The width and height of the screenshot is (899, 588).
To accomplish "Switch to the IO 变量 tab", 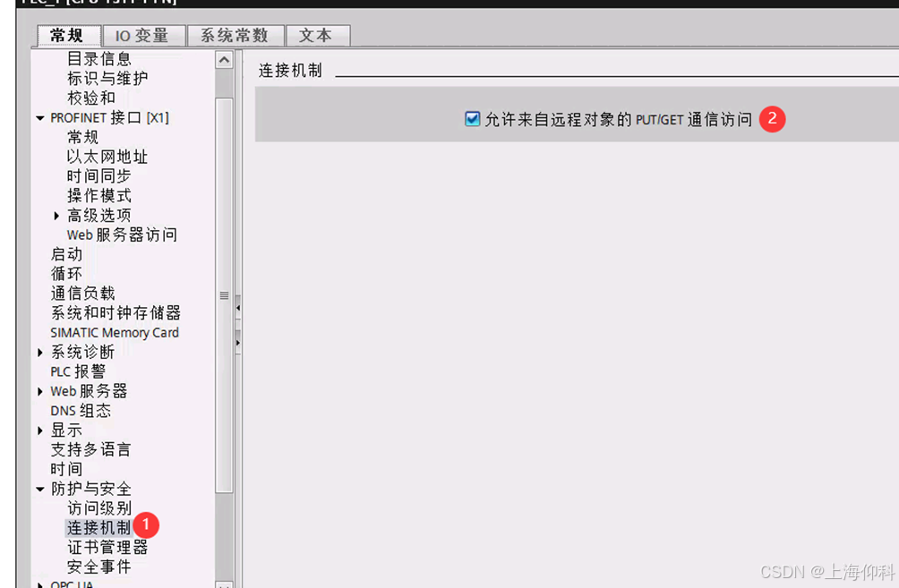I will (x=143, y=35).
